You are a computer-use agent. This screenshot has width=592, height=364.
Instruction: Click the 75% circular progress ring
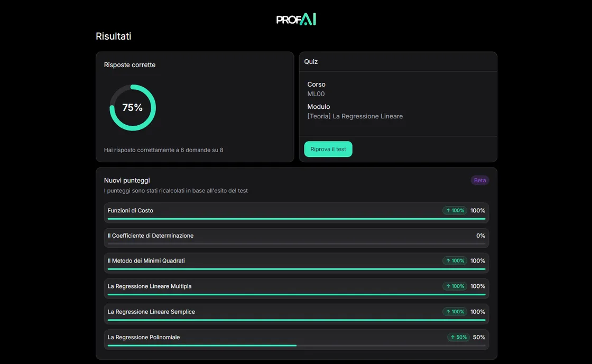(133, 108)
